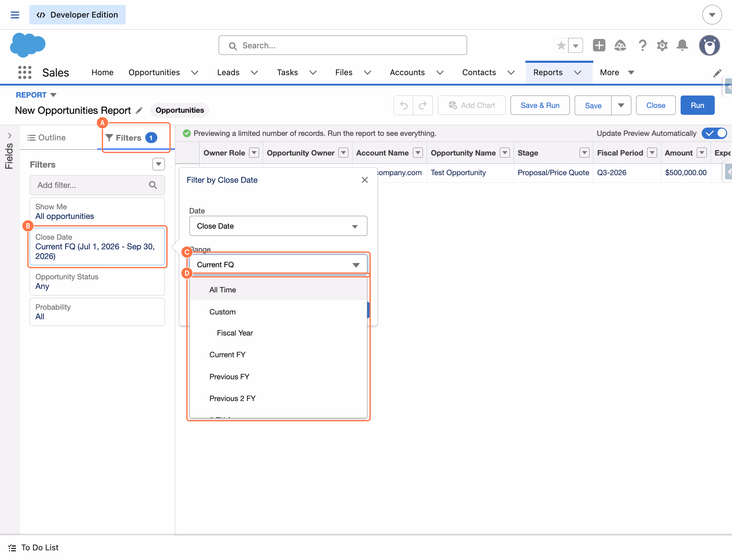Click the Add Chart button

pos(472,105)
